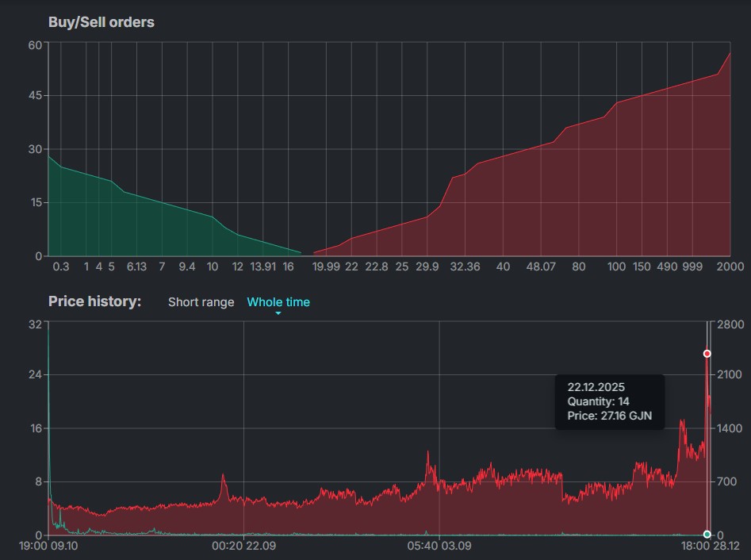The height and width of the screenshot is (560, 751).
Task: Click the Price: 27.16 GJN tooltip line
Action: [609, 416]
